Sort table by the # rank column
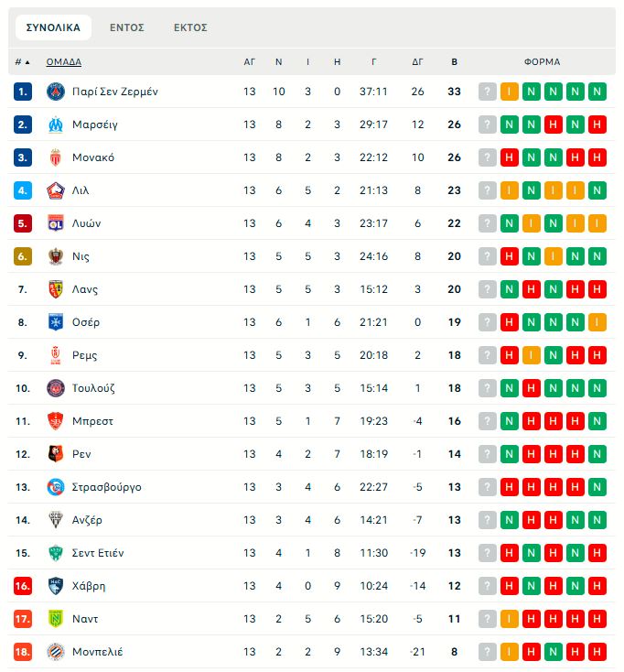The image size is (624, 672). tap(22, 62)
